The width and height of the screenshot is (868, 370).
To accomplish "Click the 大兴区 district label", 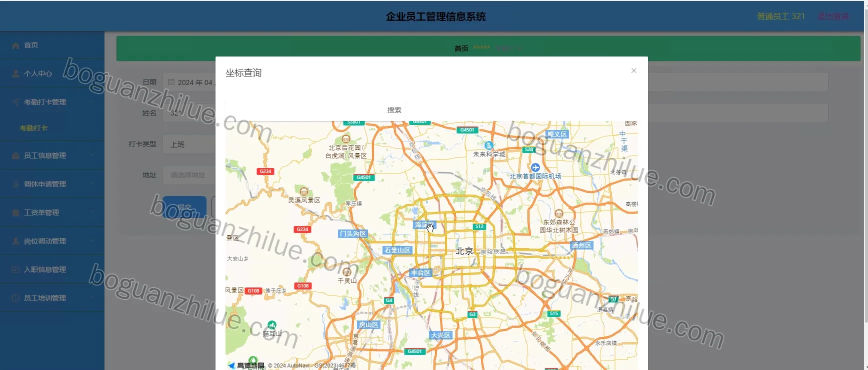I will pyautogui.click(x=441, y=335).
